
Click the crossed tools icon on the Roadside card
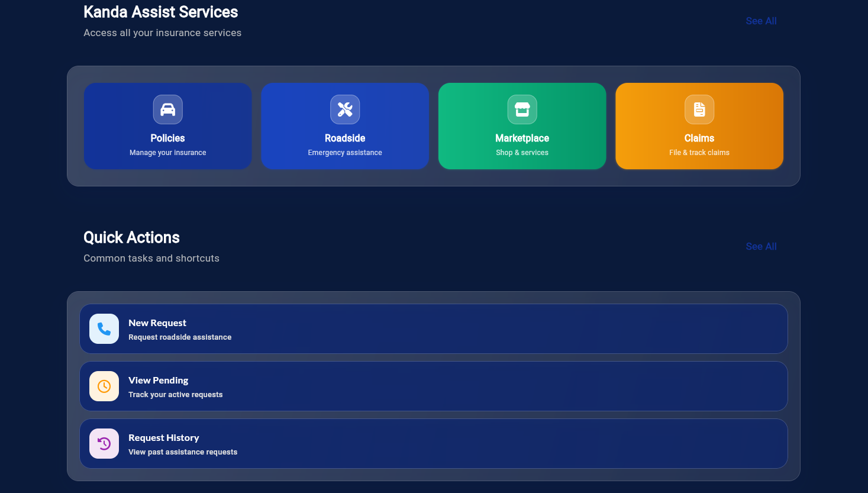[345, 109]
